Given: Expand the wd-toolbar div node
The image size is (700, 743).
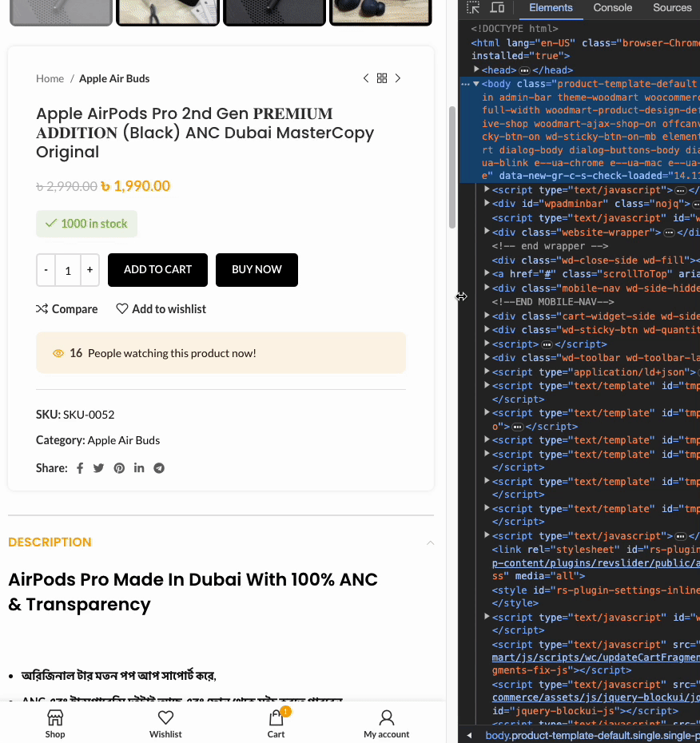Looking at the screenshot, I should point(487,357).
